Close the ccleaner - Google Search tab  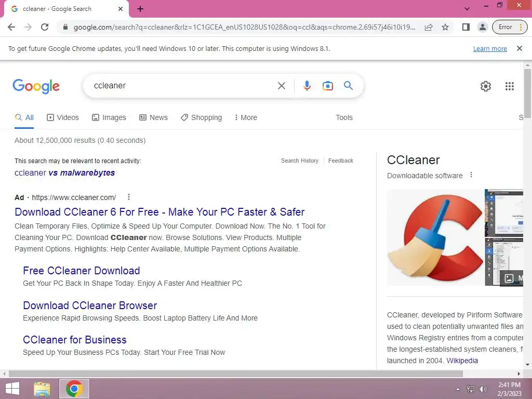point(121,9)
